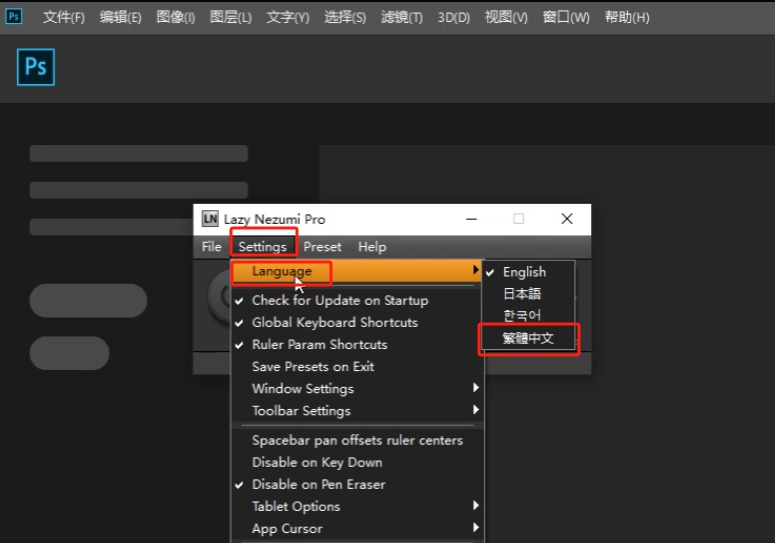This screenshot has width=775, height=543.
Task: Enable Spacebar pan offsets ruler centers
Action: click(356, 440)
